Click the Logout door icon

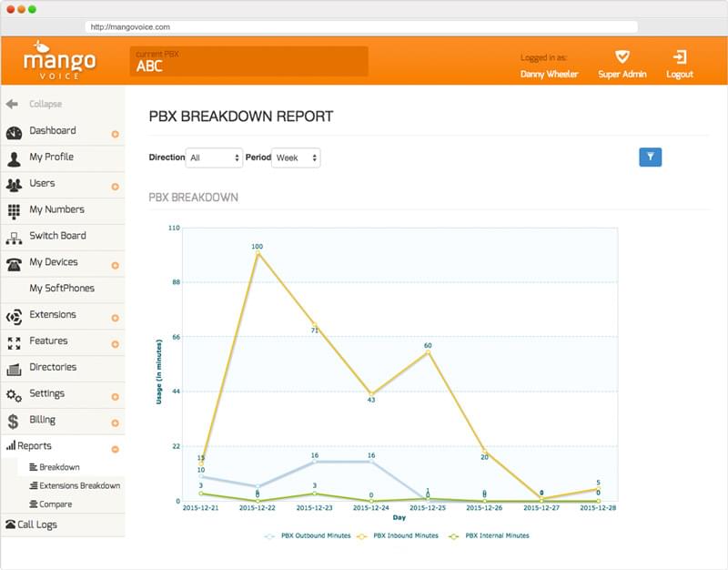pos(679,56)
